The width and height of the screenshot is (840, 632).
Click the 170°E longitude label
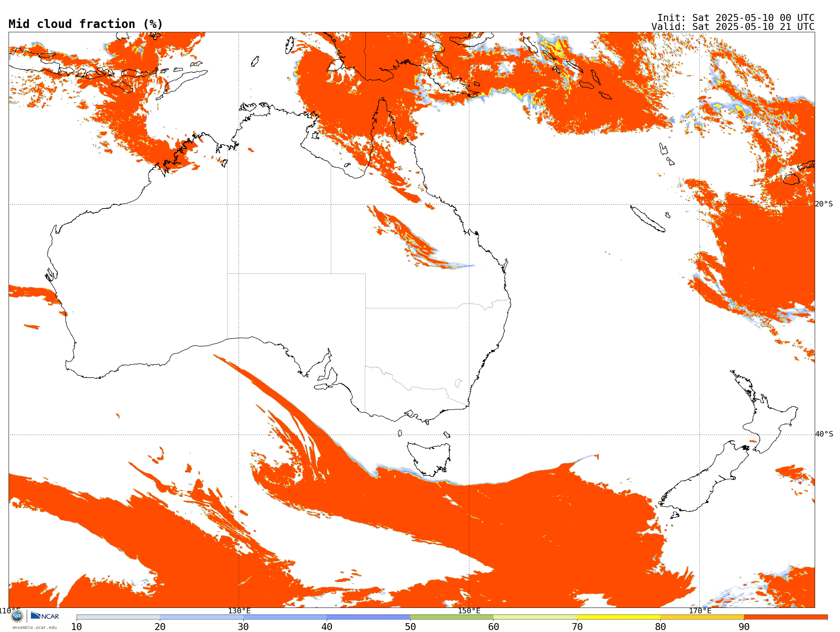700,611
